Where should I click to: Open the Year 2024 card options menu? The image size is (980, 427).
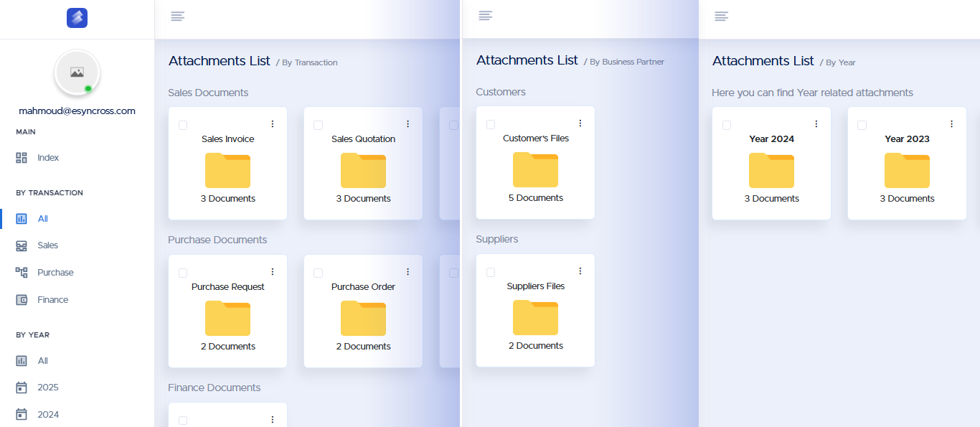point(816,124)
